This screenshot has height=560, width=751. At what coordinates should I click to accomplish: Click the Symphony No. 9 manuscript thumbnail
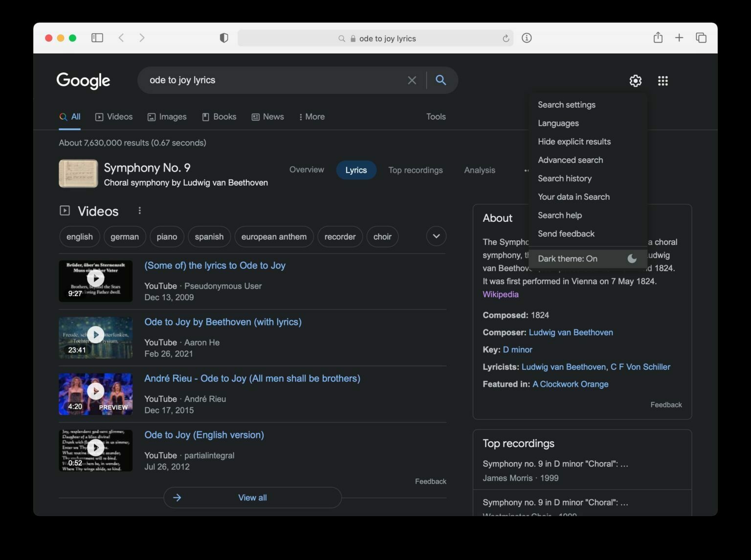78,173
